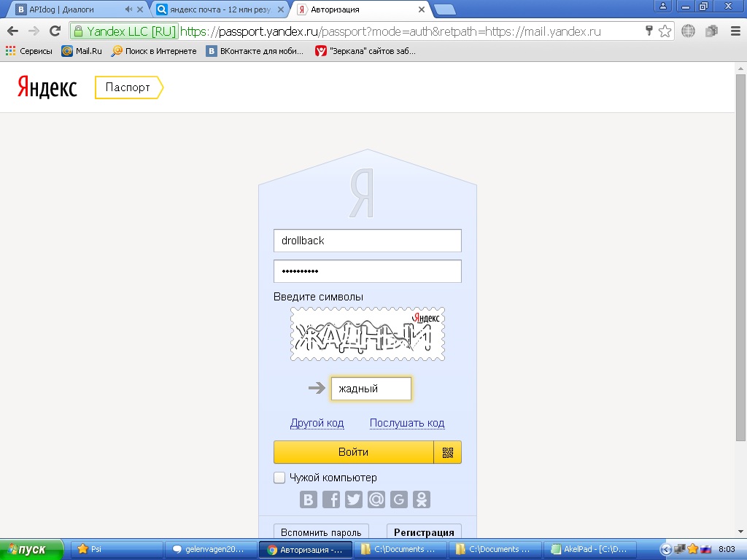747x560 pixels.
Task: Open gelenvagen20... chat in taskbar
Action: [211, 550]
